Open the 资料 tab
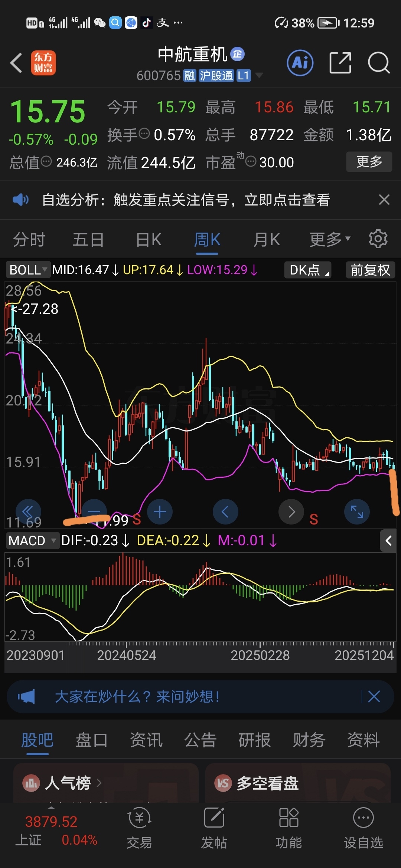 363,740
